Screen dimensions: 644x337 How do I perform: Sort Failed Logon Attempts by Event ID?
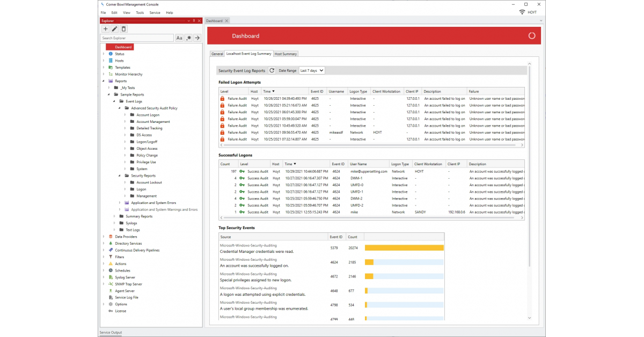pos(317,92)
